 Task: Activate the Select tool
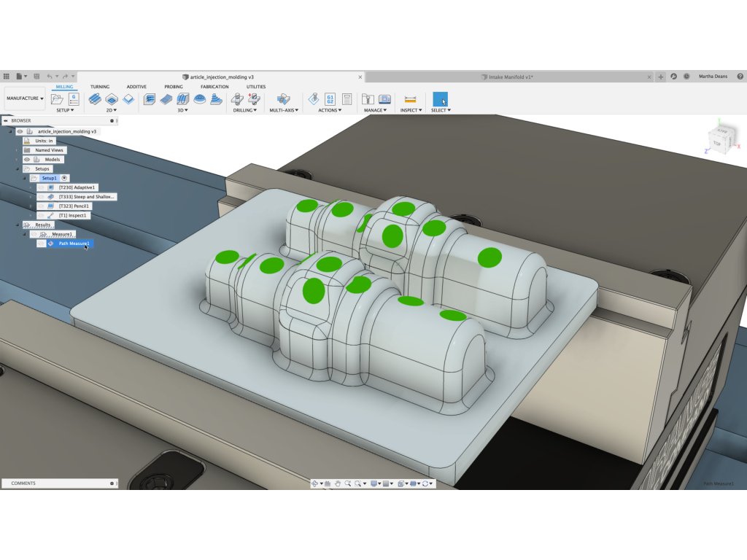click(440, 99)
